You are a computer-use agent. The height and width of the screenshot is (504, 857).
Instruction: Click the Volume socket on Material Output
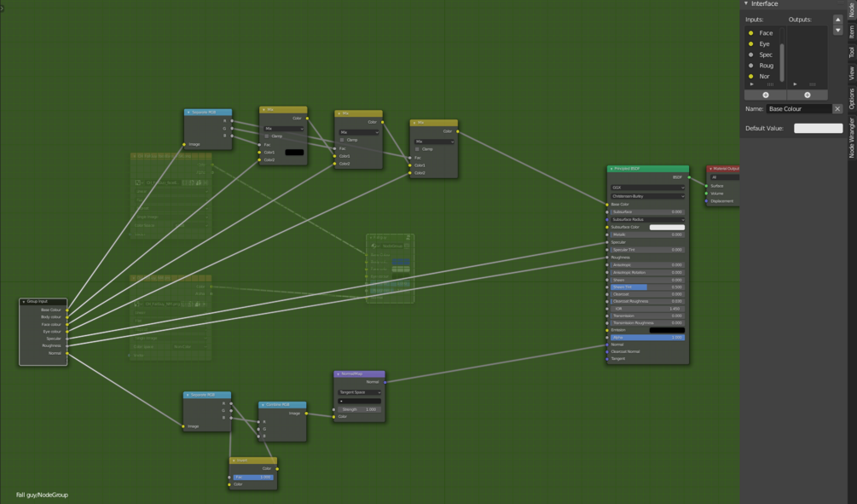[x=707, y=194]
